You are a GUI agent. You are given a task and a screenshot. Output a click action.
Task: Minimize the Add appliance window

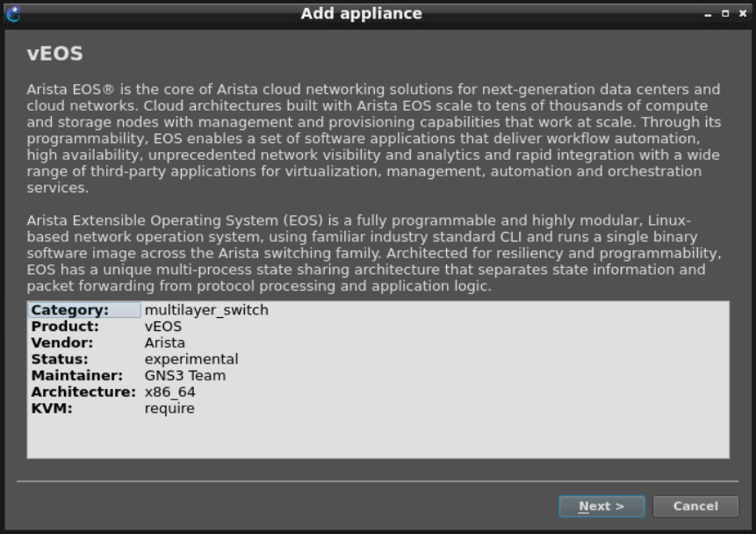[x=708, y=14]
